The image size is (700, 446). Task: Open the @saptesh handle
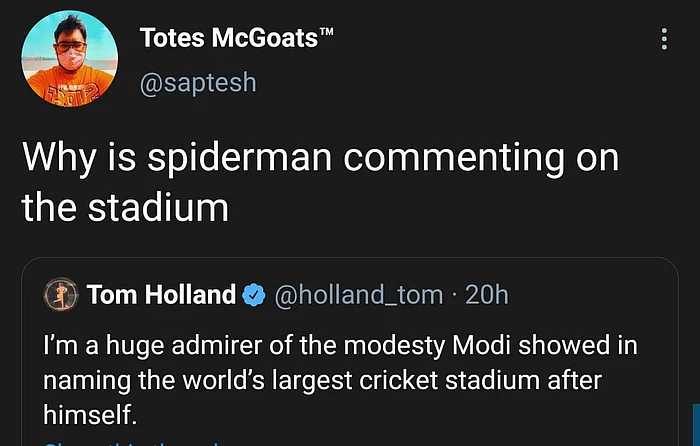[198, 82]
